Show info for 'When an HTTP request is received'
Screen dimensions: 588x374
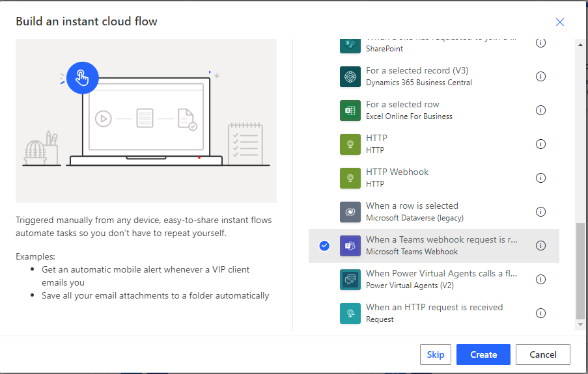(540, 314)
